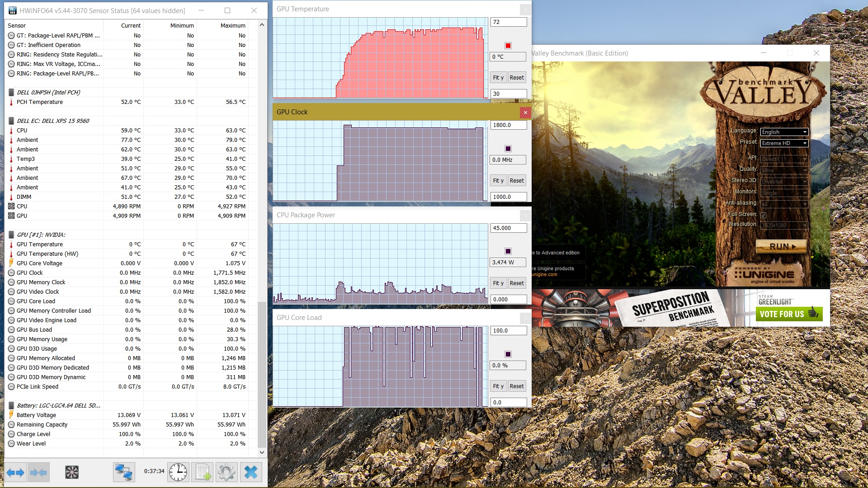
Task: Click the CPU Package Power color swatch
Action: (508, 251)
